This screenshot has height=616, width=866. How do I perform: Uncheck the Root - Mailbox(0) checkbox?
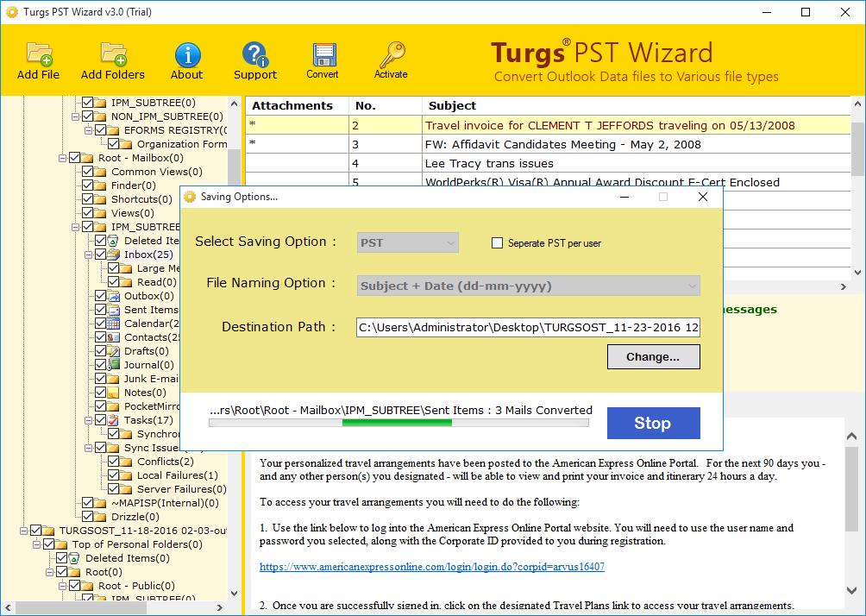pos(74,158)
